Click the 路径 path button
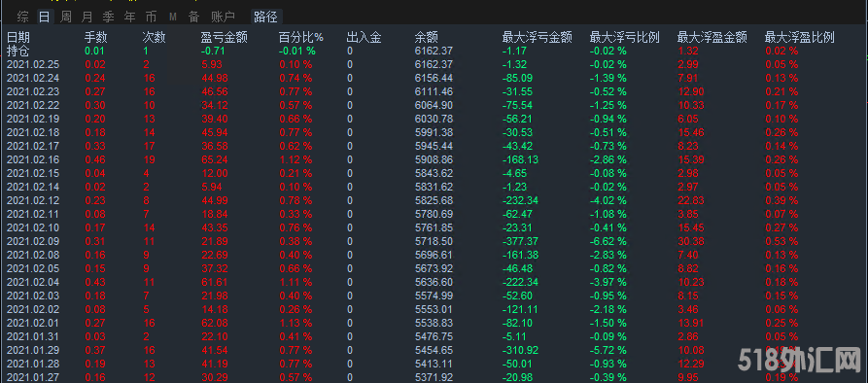868x383 pixels. coord(265,17)
